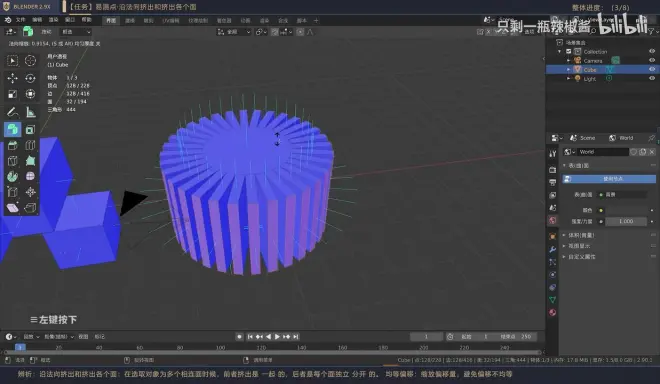This screenshot has height=384, width=660.
Task: Select the Smooth vertices tool
Action: [x=30, y=176]
